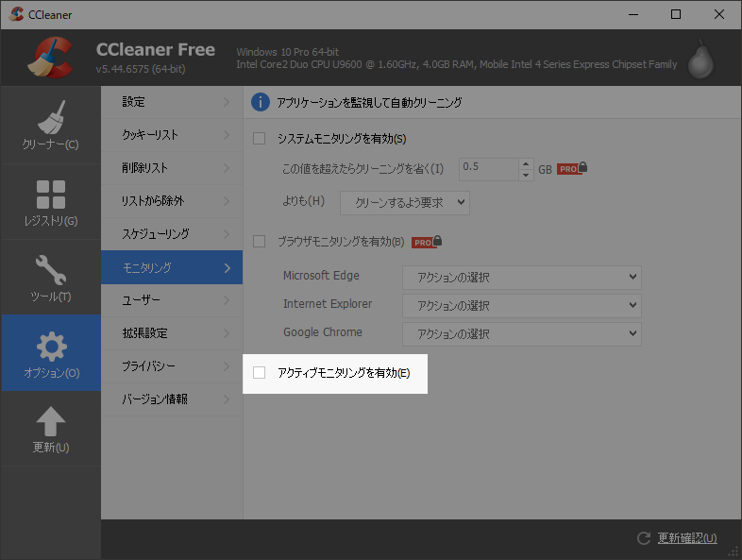This screenshot has height=560, width=742.
Task: Open the 設定 settings menu item
Action: [x=172, y=102]
